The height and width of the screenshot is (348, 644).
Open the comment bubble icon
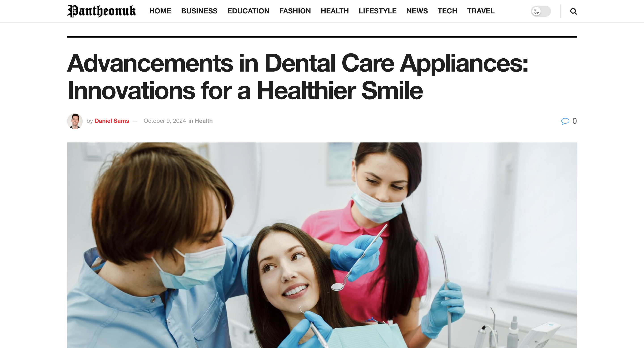pyautogui.click(x=565, y=121)
